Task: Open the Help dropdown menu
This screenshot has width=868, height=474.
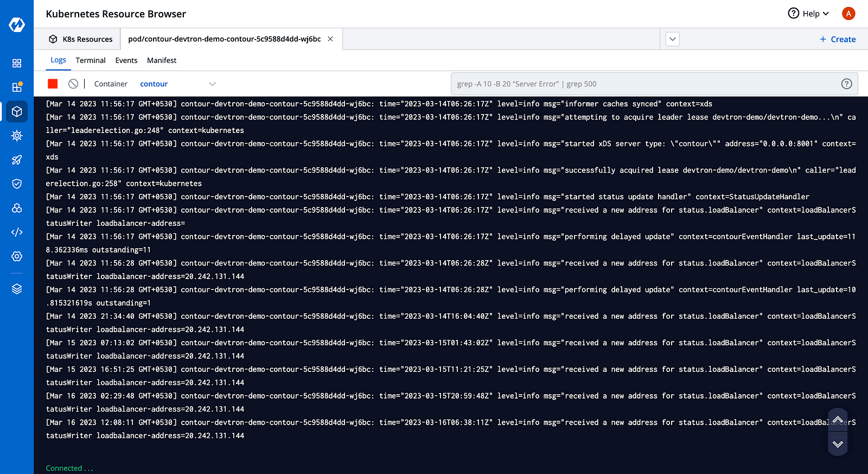Action: tap(808, 14)
